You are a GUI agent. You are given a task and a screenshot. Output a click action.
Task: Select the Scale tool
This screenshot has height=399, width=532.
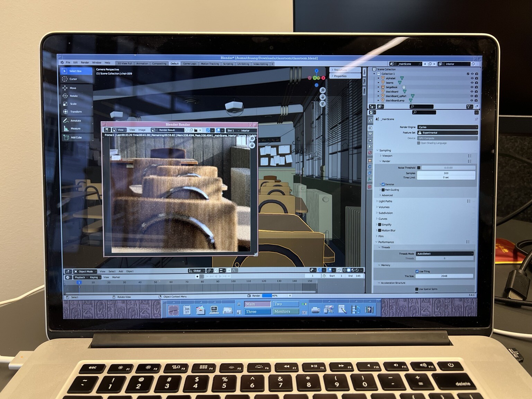(76, 104)
